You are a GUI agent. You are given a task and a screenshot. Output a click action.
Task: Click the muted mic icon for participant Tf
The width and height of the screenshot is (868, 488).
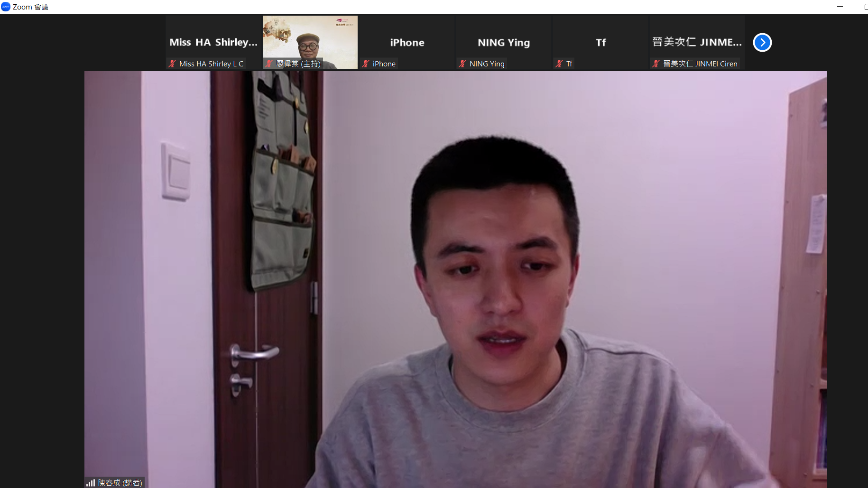559,64
